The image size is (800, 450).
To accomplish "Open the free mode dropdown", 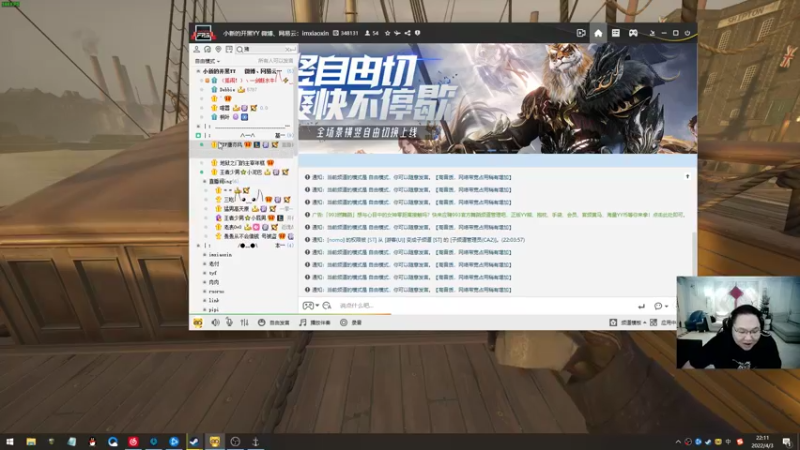I will tap(207, 61).
